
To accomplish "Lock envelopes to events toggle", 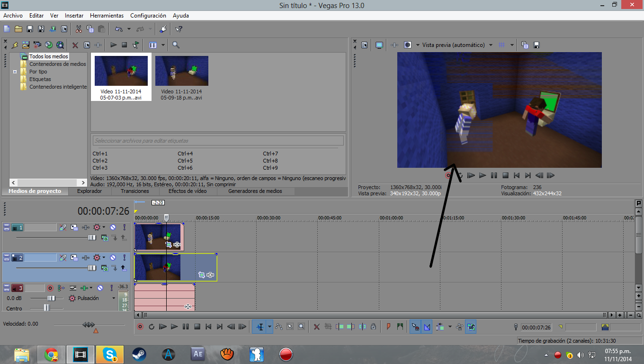I will click(459, 327).
